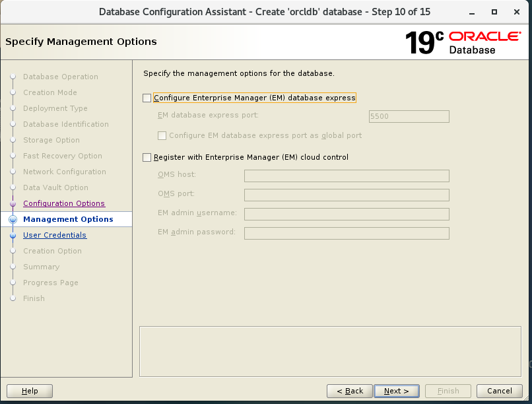532x404 pixels.
Task: Open Help for Management Options
Action: coord(29,391)
